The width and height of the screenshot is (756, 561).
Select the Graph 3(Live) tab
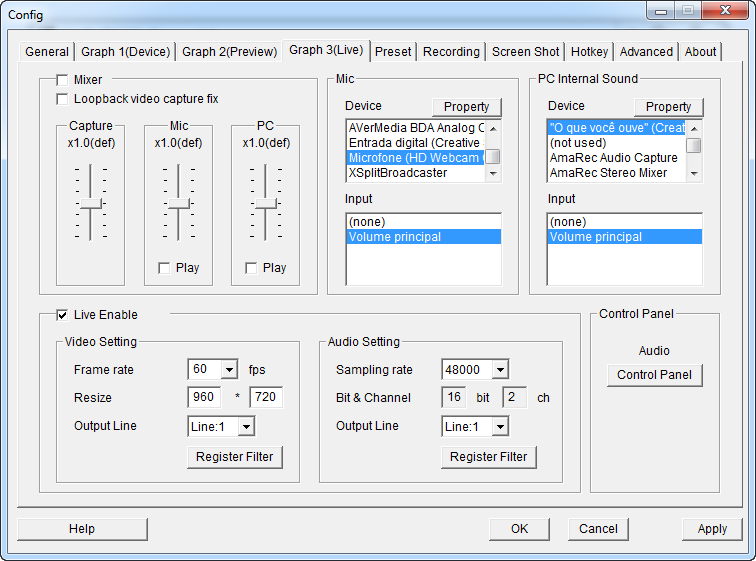click(x=326, y=50)
